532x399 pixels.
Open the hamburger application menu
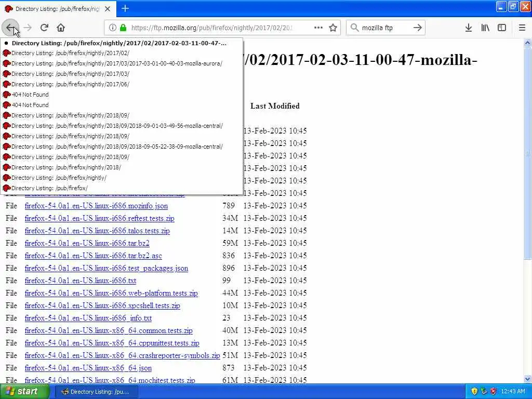(x=522, y=28)
